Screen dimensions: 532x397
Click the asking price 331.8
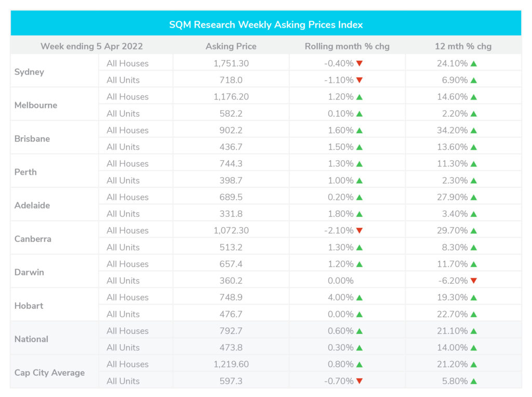click(231, 214)
